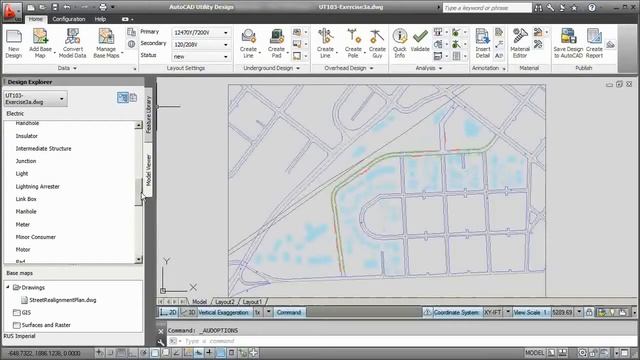This screenshot has width=640, height=360.
Task: Select StreetRealignmentPlan.dwg base map
Action: [x=62, y=300]
